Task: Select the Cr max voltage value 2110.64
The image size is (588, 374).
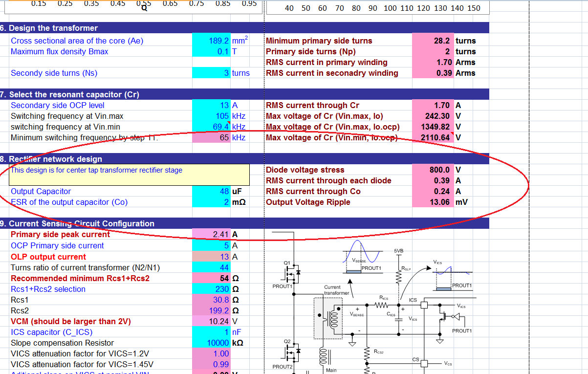Action: point(433,138)
